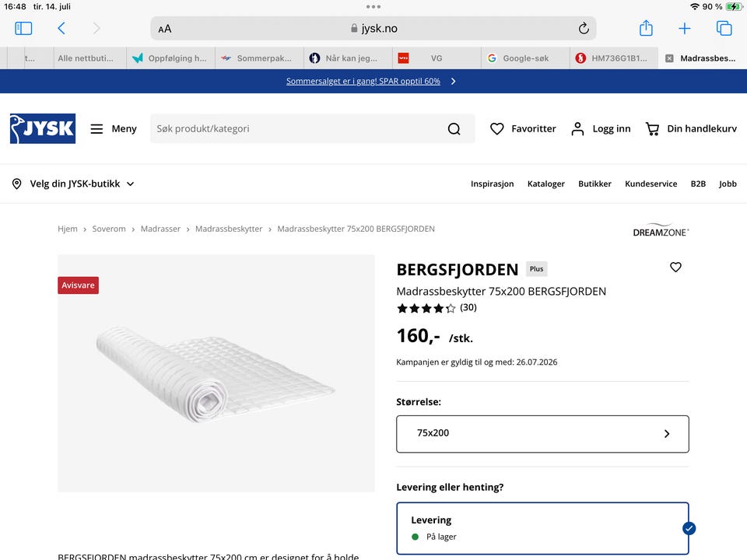This screenshot has width=747, height=560.
Task: Show the tab overview
Action: click(724, 29)
